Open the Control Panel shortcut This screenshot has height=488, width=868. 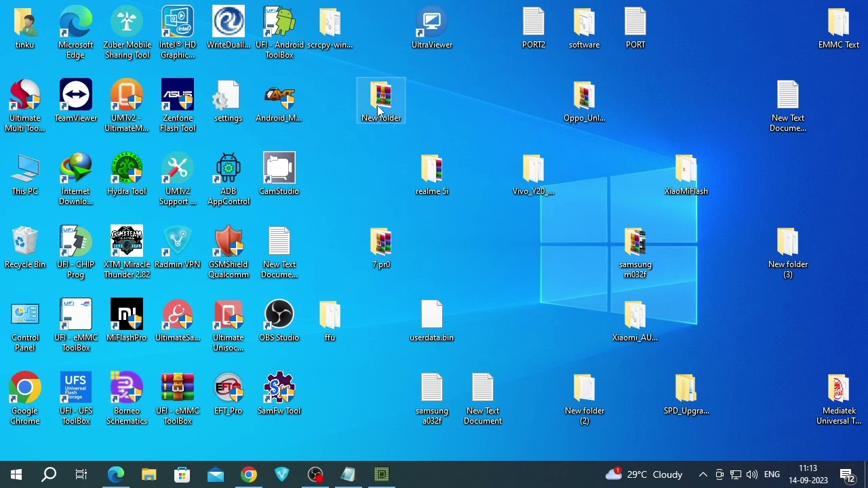point(25,325)
